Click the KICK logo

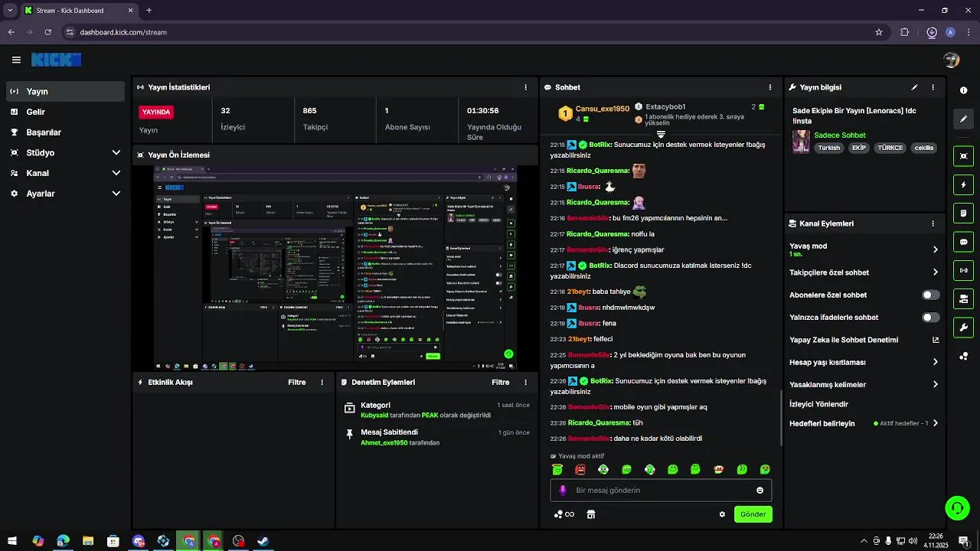(x=56, y=60)
